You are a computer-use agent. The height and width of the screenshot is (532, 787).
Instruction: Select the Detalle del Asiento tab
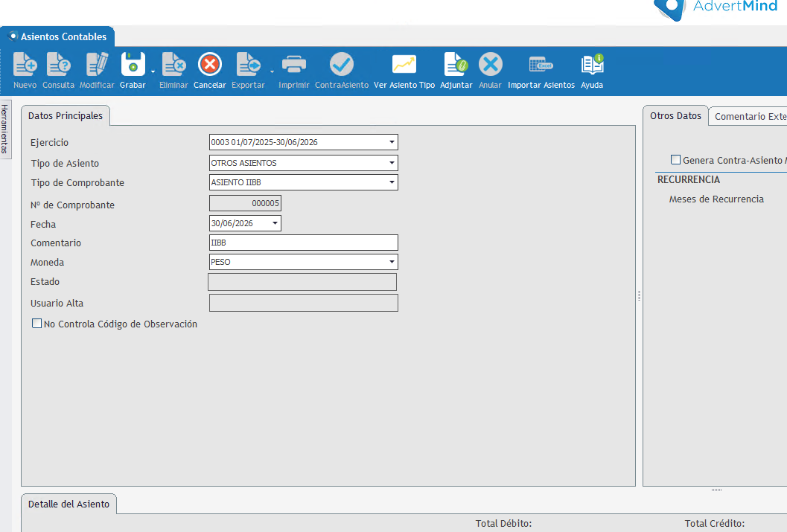coord(68,504)
